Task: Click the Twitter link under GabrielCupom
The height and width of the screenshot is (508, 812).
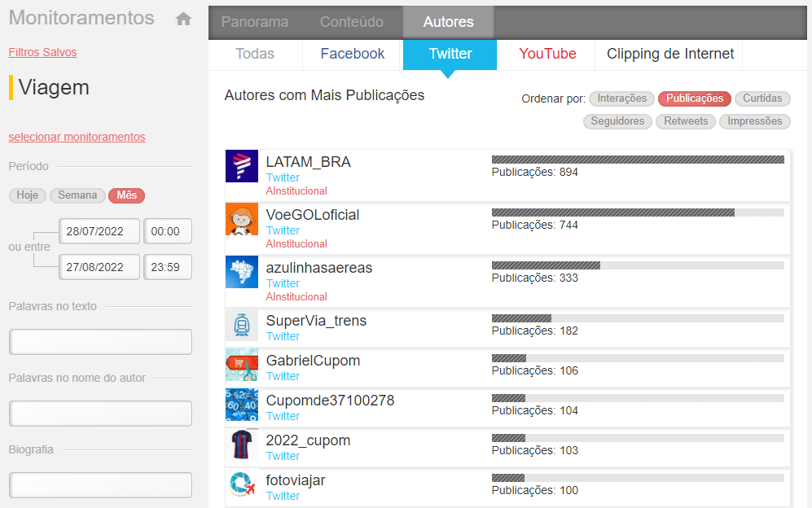Action: point(283,376)
